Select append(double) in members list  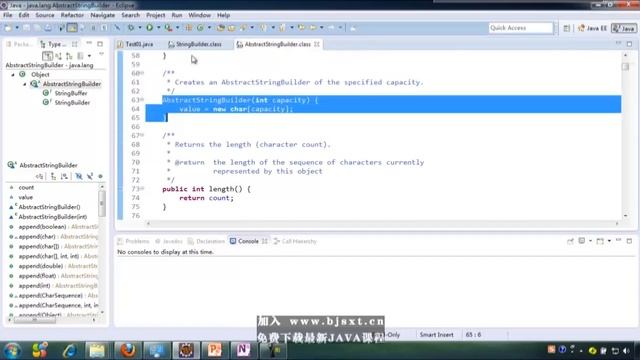click(40, 266)
